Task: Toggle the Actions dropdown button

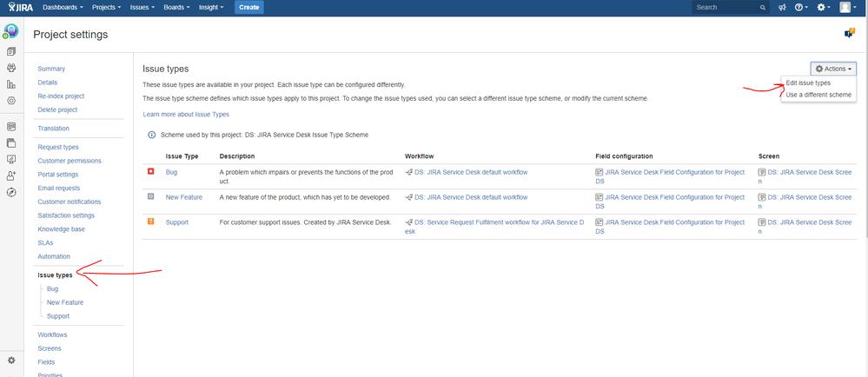Action: (x=833, y=69)
